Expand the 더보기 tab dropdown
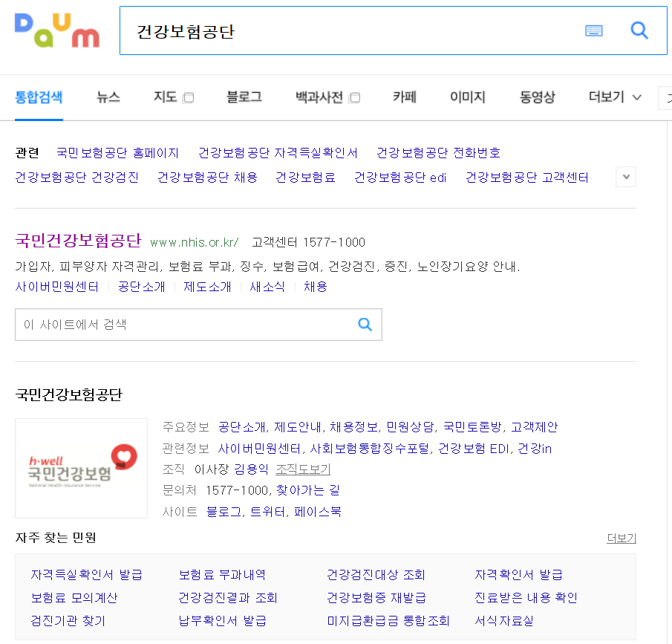 615,97
